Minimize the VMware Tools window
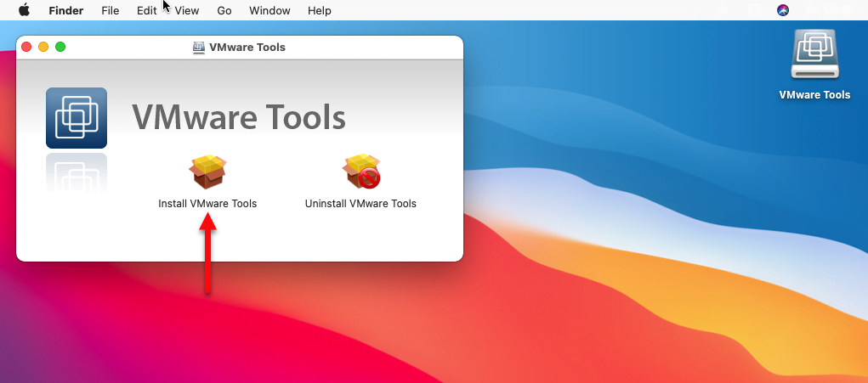This screenshot has height=383, width=868. (43, 47)
